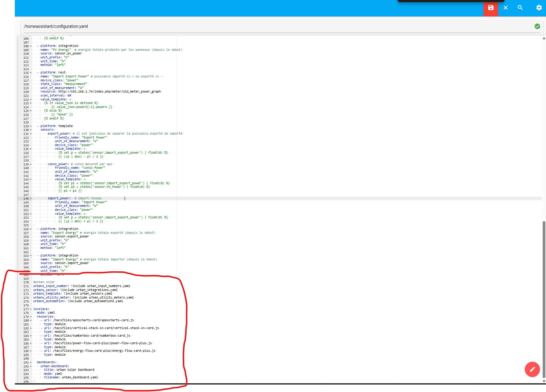The height and width of the screenshot is (392, 546).
Task: Fold the lovelace section at line 177
Action: point(31,309)
